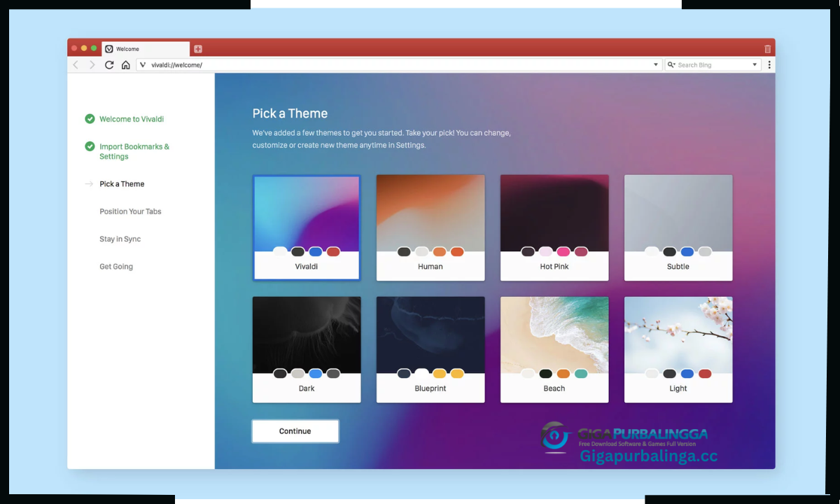Screen dimensions: 840x504
Task: Click the Continue button
Action: [295, 431]
